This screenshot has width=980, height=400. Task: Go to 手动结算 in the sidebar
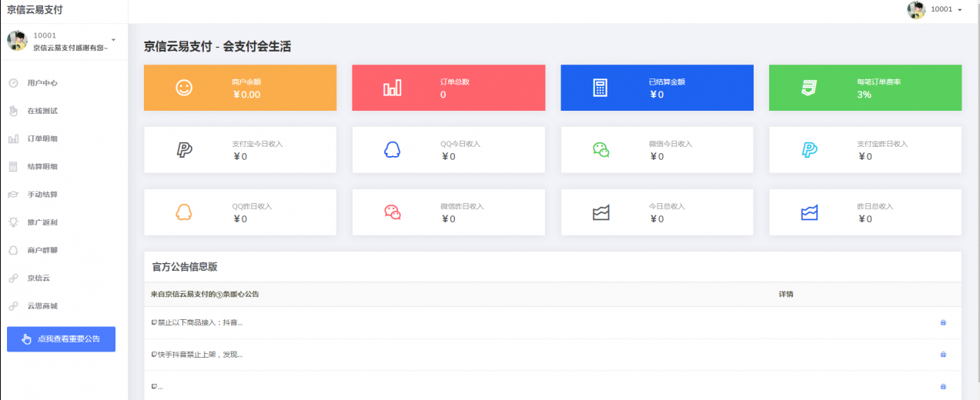pos(42,195)
